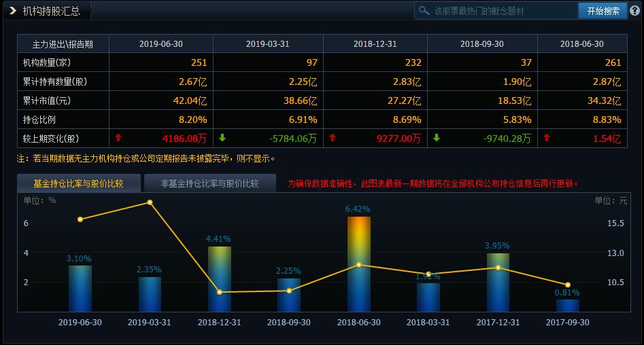Select the 3.95% bar for 2017-12-31
This screenshot has height=345, width=644.
[498, 283]
